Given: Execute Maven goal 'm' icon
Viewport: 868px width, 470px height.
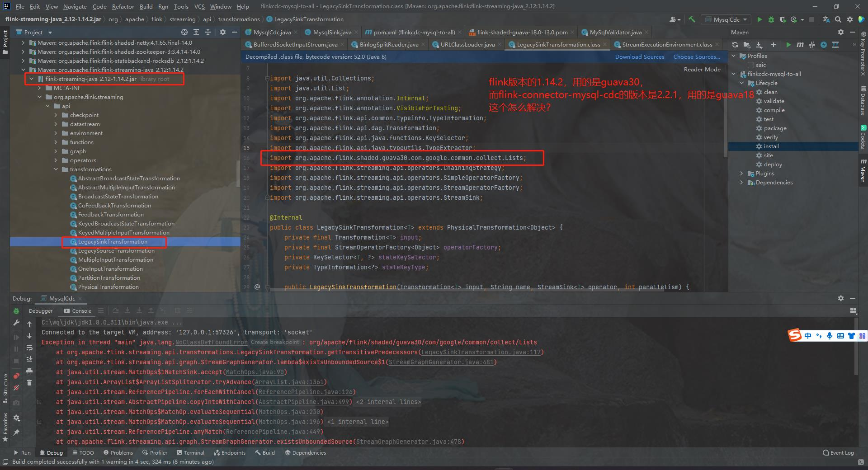Looking at the screenshot, I should pos(800,45).
